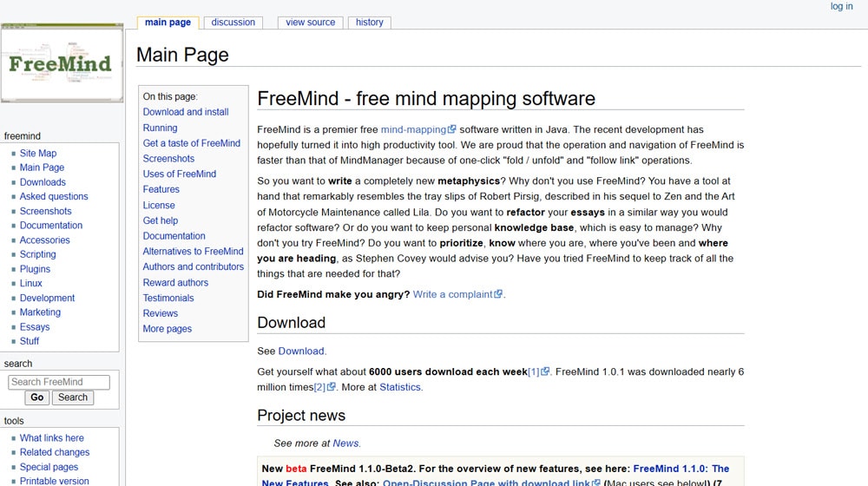
Task: Open the history tab
Action: 369,23
